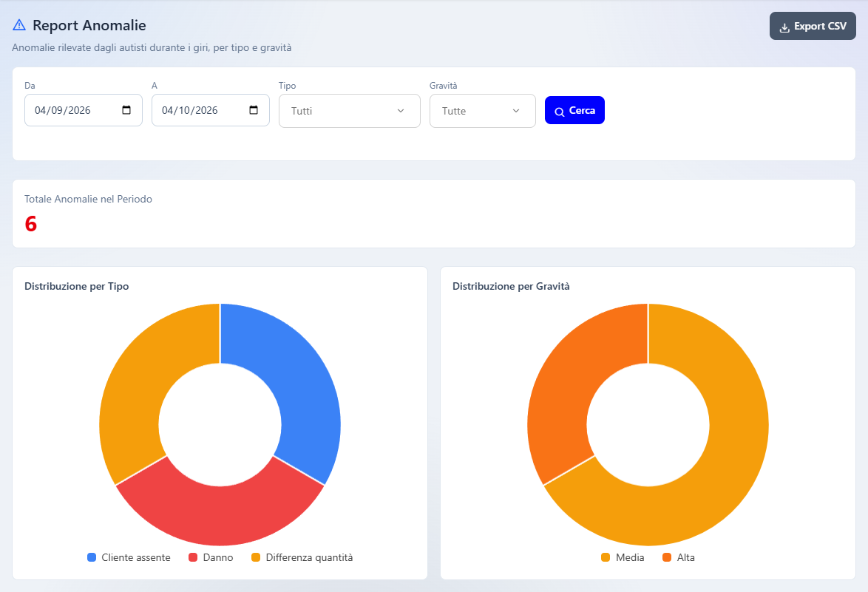Screen dimensions: 868x592
Task: Toggle Danno legend entry
Action: 211,557
